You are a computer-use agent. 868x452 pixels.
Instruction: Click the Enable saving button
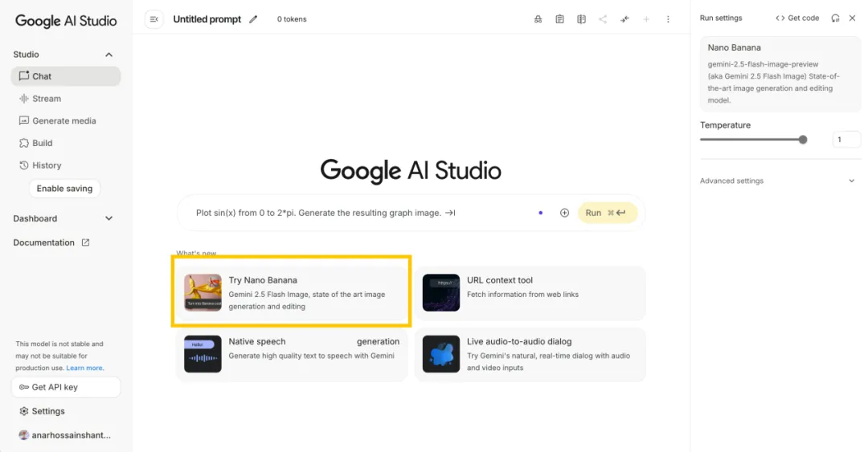click(x=65, y=189)
